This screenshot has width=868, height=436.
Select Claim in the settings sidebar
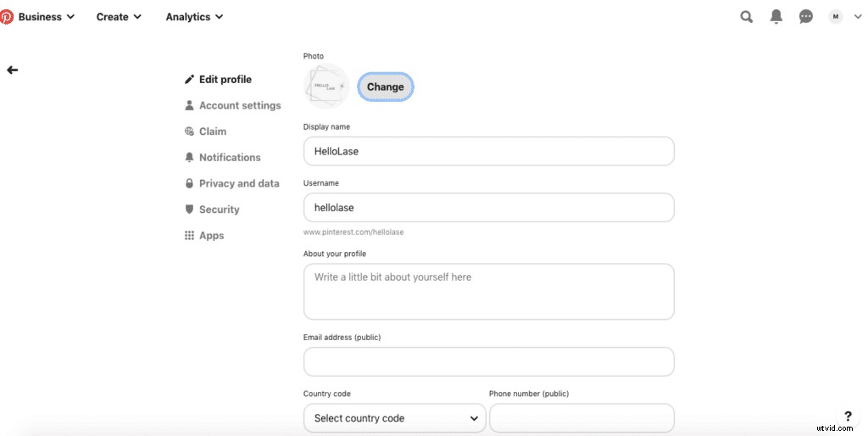coord(212,131)
